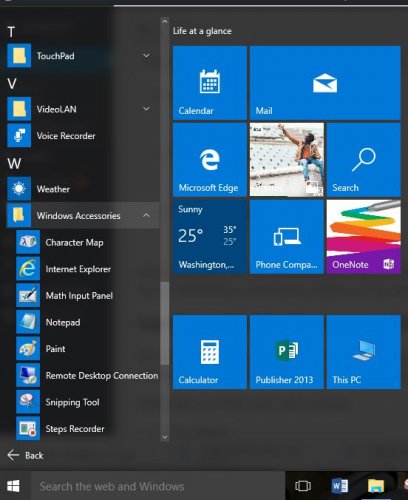Launch Voice Recorder via its microphone icon

[x=19, y=136]
